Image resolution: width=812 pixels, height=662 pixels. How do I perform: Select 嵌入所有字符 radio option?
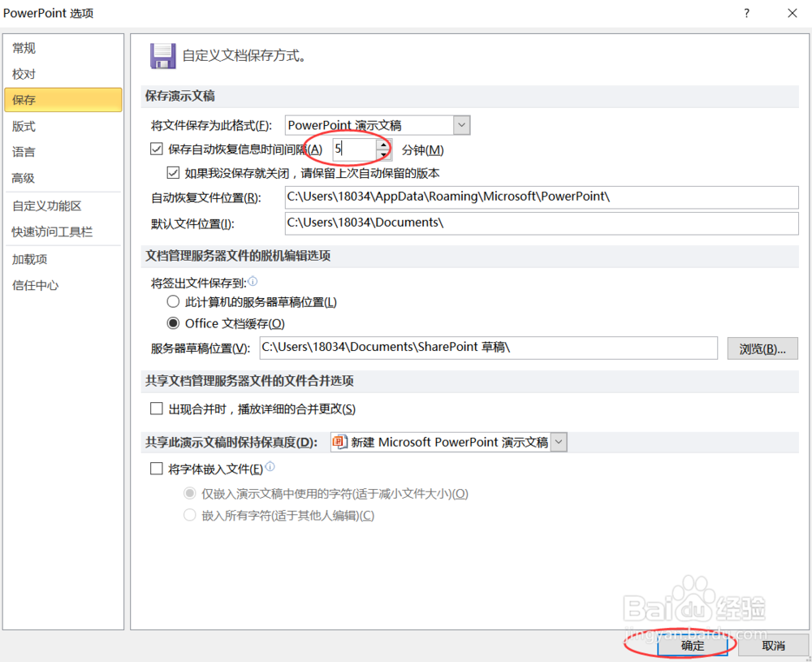coord(189,515)
